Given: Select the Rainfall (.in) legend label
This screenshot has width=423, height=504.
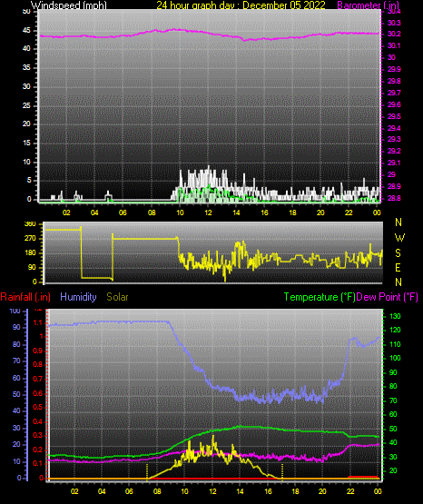Looking at the screenshot, I should coord(25,297).
